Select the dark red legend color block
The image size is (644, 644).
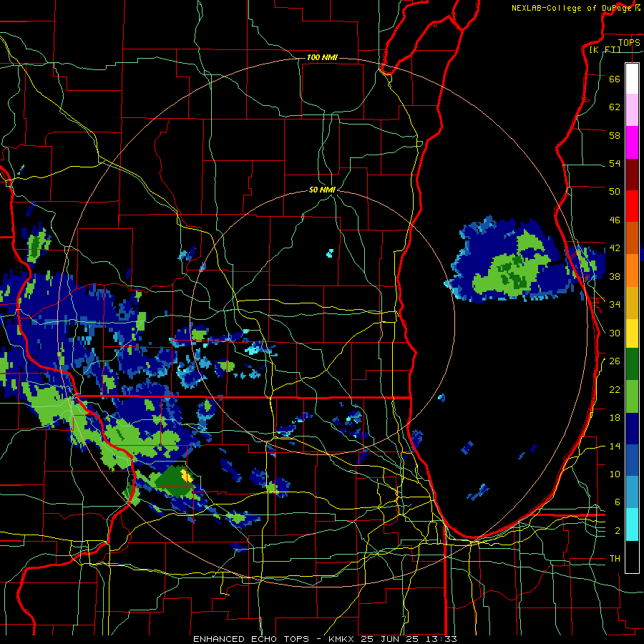tap(632, 175)
